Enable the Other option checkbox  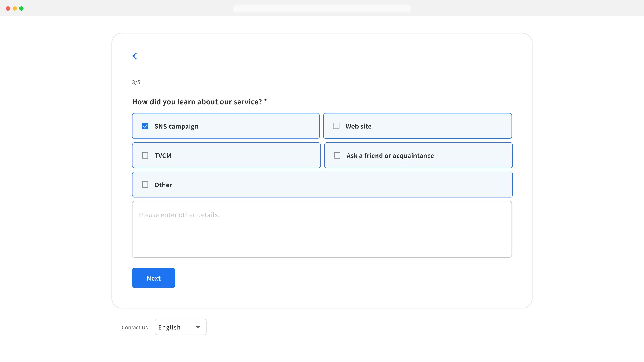click(145, 185)
